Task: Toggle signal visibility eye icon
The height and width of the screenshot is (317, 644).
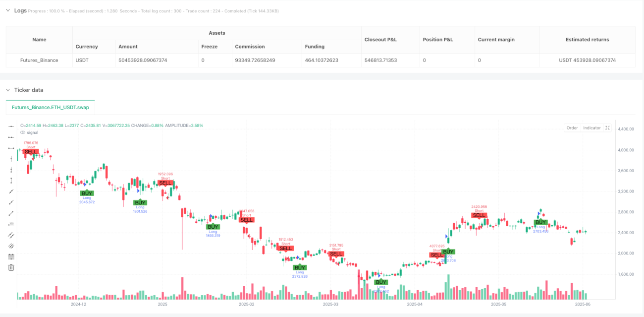Action: 22,132
